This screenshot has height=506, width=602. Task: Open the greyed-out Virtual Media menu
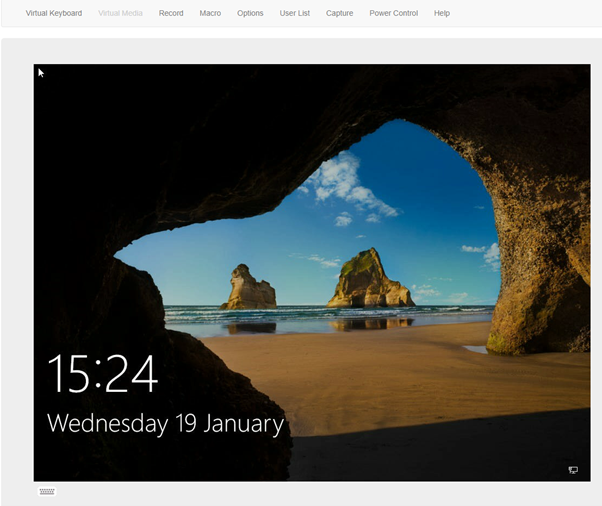click(x=120, y=13)
